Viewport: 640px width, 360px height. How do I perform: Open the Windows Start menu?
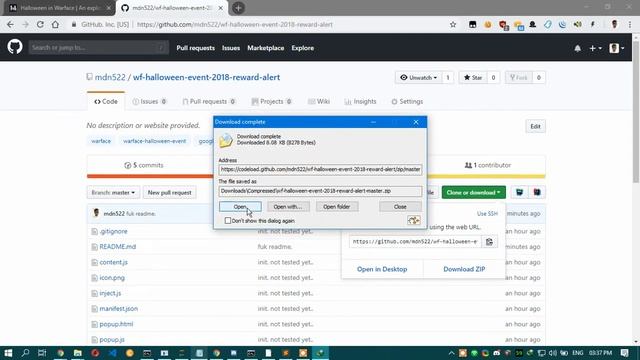point(8,353)
